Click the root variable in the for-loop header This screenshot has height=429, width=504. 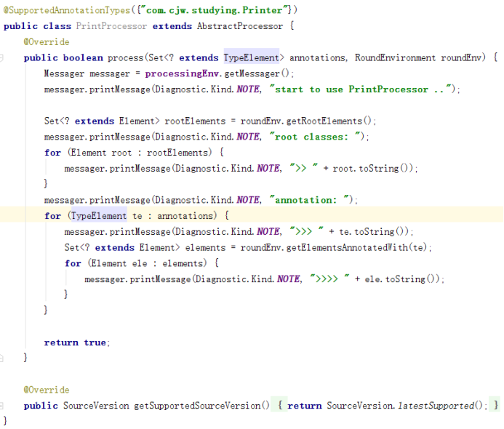(x=121, y=153)
